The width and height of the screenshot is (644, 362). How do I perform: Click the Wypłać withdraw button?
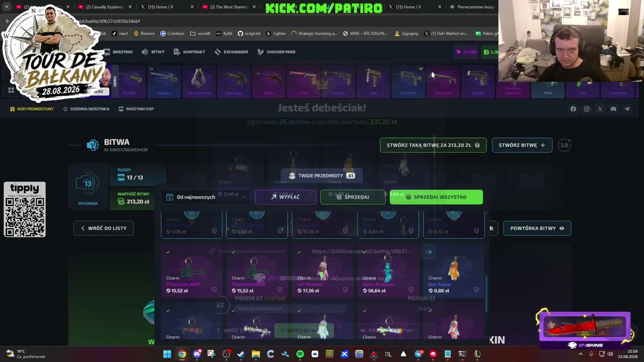(286, 197)
